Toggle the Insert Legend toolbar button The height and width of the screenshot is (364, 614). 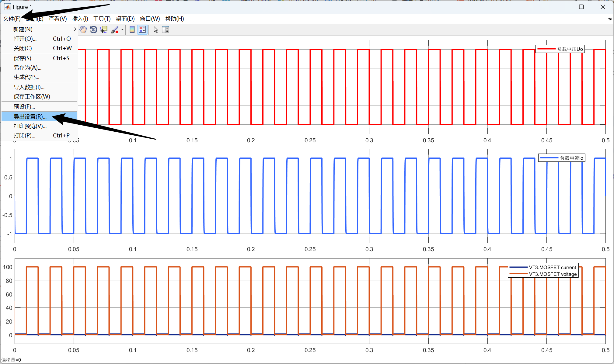coord(142,29)
